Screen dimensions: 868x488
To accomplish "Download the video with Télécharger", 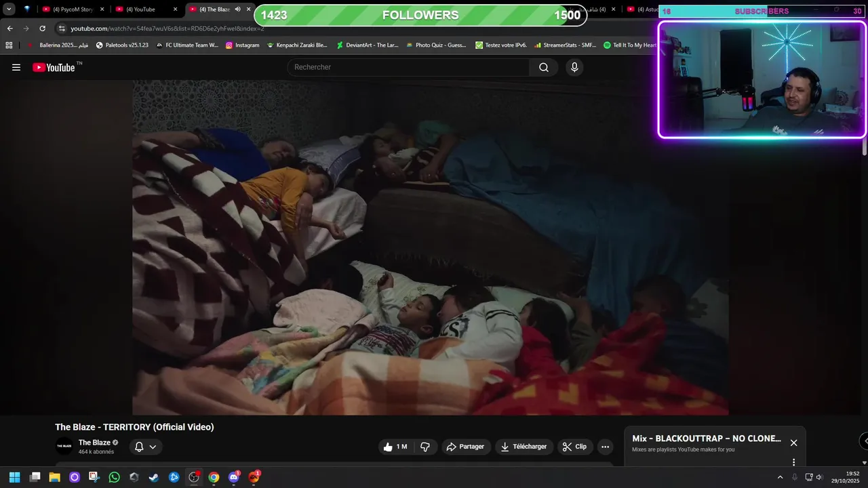I will click(524, 447).
